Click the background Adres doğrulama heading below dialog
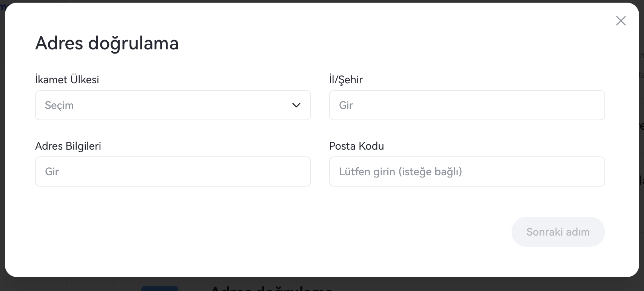Image resolution: width=644 pixels, height=291 pixels. coord(272,288)
